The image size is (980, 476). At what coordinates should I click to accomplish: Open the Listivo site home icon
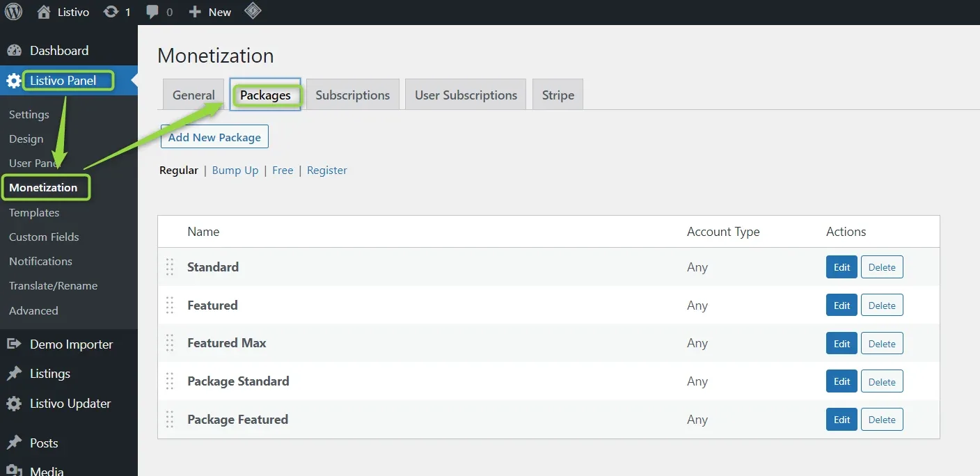tap(43, 12)
